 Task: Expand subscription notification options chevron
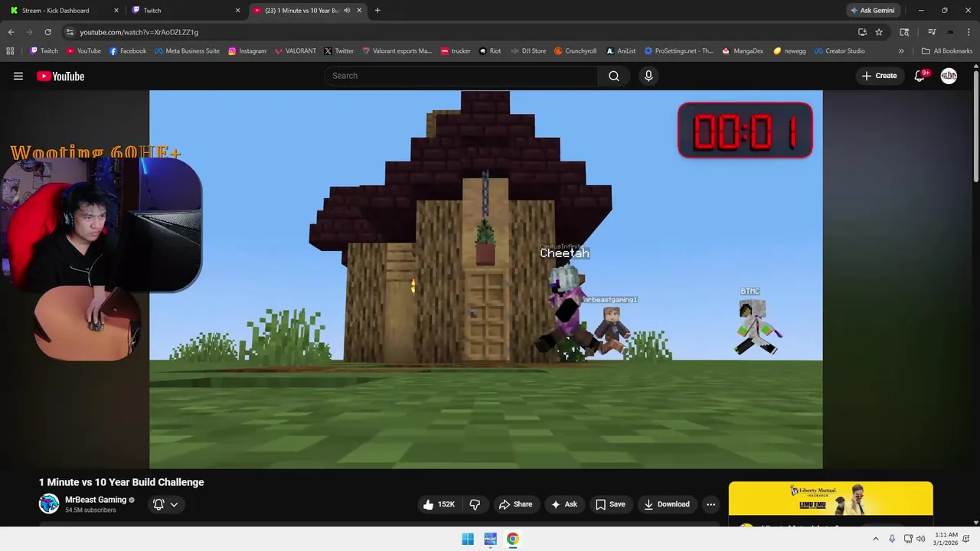click(x=174, y=504)
